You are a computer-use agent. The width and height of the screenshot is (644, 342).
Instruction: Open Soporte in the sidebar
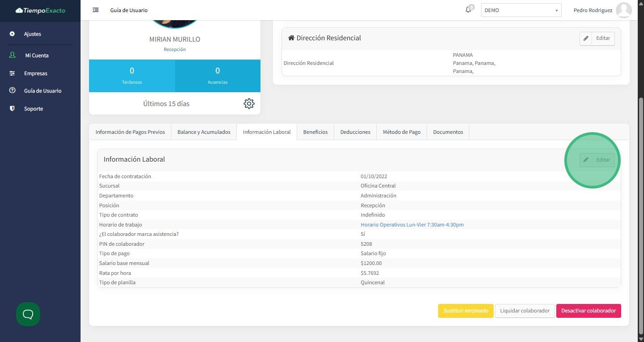click(34, 109)
